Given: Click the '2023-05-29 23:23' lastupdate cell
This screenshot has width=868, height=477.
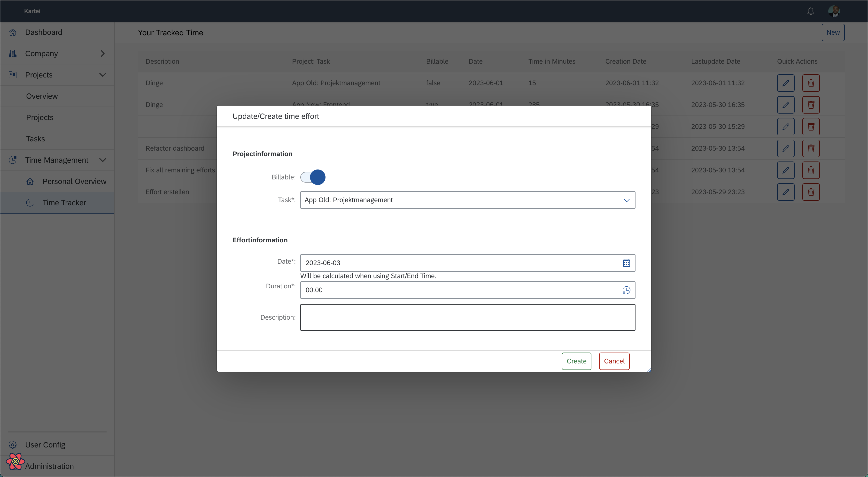Looking at the screenshot, I should click(718, 192).
